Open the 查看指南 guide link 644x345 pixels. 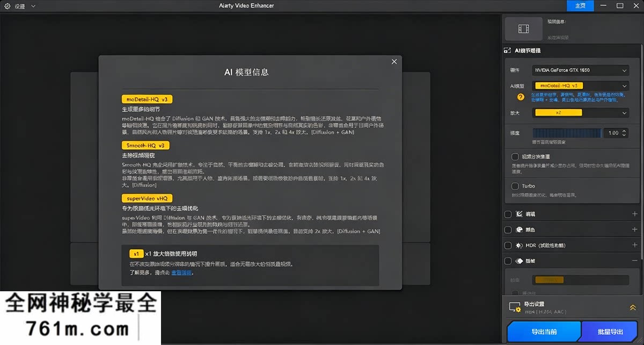181,272
